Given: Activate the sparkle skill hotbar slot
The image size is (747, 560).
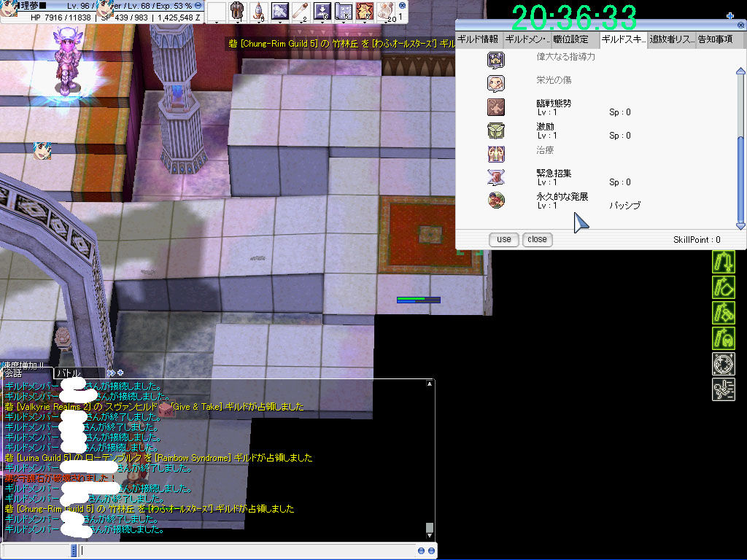Looking at the screenshot, I should click(279, 12).
